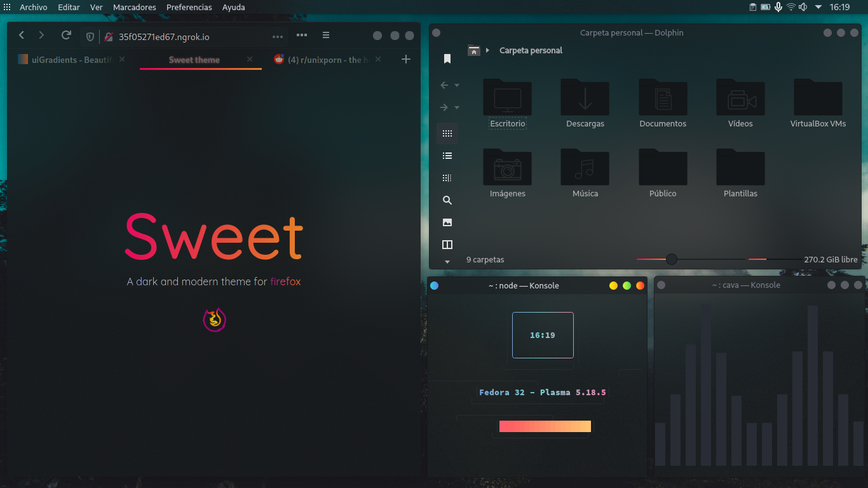Click the bookmark icon in Dolphin sidebar
This screenshot has height=488, width=868.
[x=447, y=59]
